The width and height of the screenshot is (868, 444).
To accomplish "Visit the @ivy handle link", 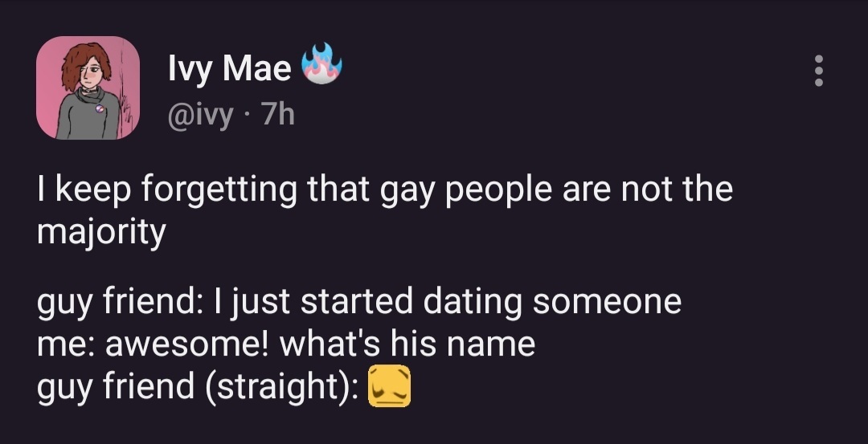I will pos(200,116).
